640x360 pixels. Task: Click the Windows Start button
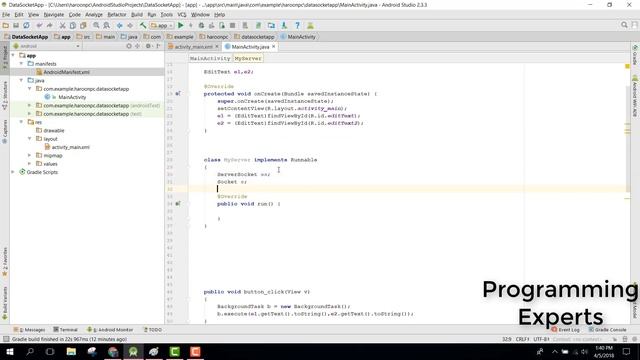9,351
